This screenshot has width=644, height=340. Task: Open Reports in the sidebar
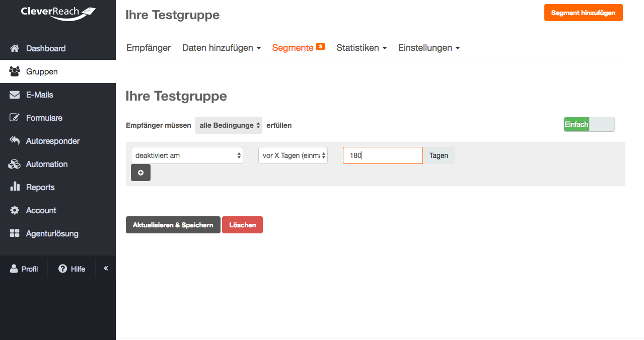coord(58,187)
